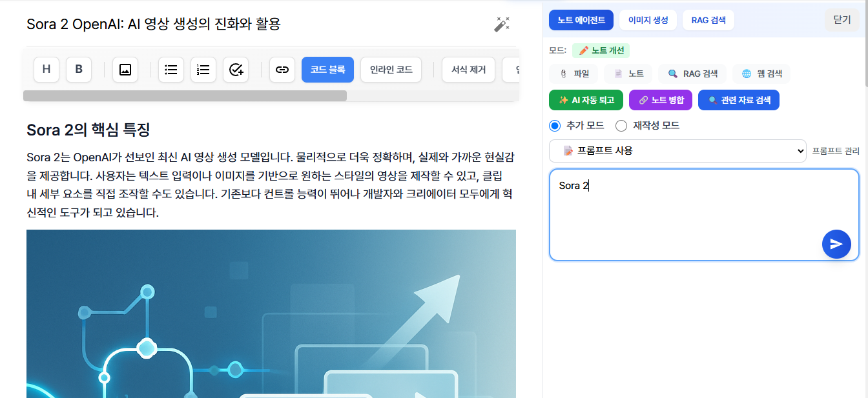Open the 파일 attachment selector
The image size is (868, 398).
[575, 73]
